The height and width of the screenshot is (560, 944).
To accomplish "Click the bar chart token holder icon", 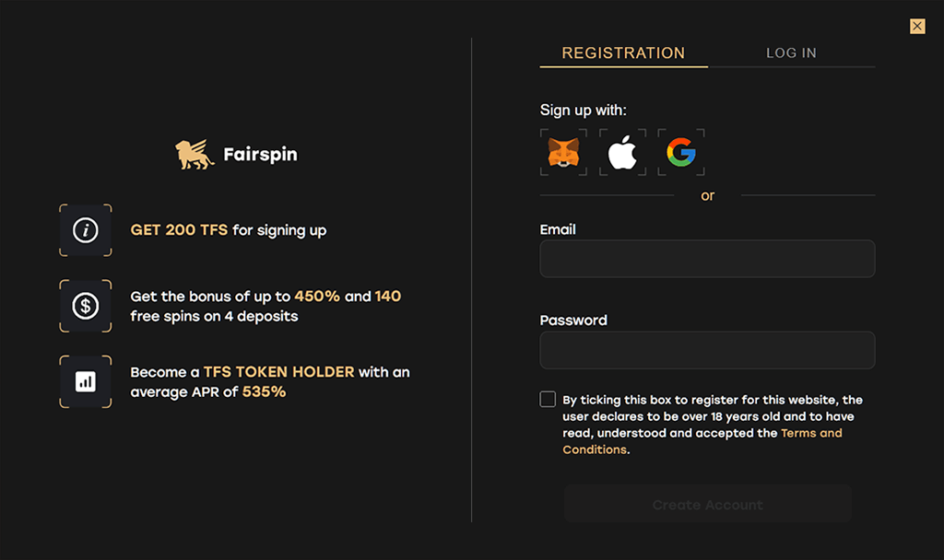I will point(86,381).
